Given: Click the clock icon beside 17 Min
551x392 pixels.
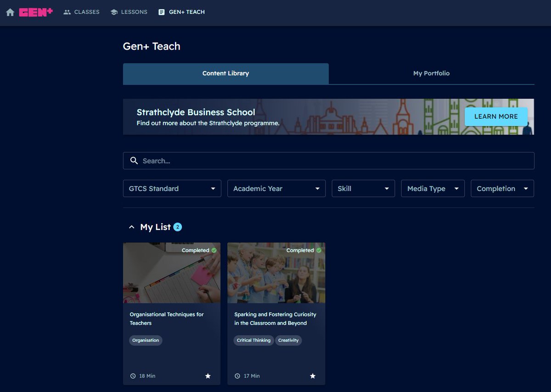Looking at the screenshot, I should 237,376.
